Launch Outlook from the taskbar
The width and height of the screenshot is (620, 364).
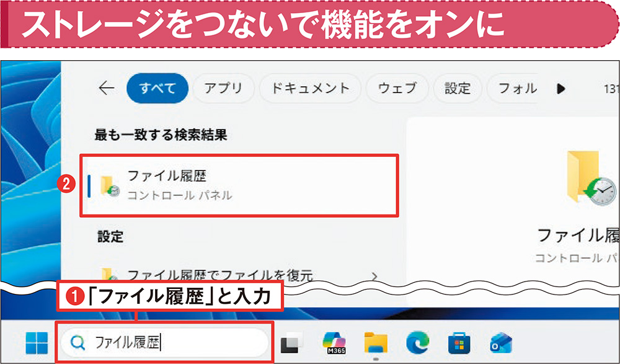(500, 344)
